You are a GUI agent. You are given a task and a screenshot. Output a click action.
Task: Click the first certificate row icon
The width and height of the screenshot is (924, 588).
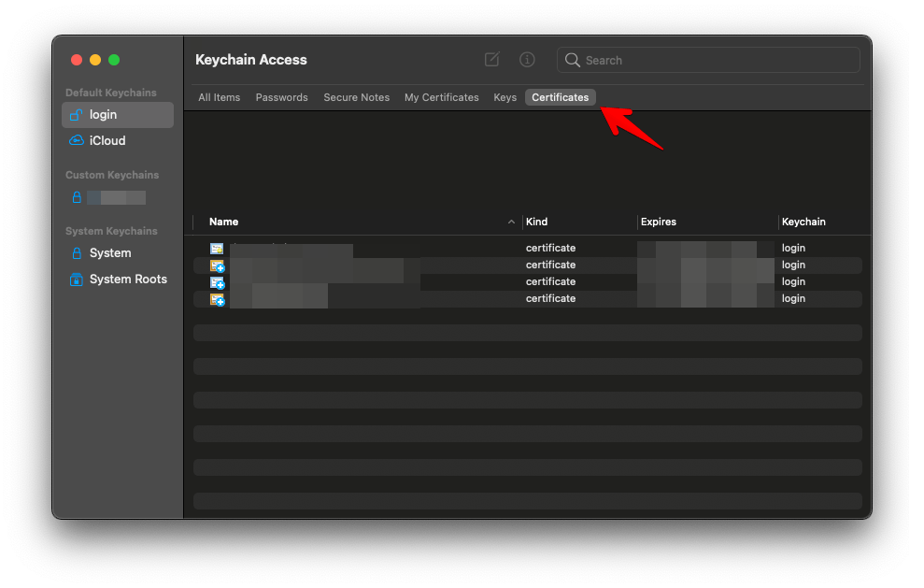click(217, 249)
